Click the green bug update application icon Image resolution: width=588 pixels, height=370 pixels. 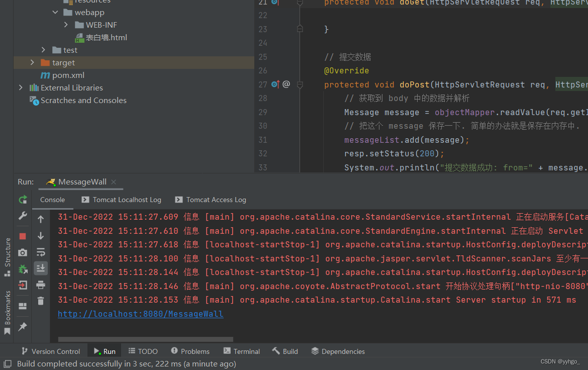pos(23,269)
